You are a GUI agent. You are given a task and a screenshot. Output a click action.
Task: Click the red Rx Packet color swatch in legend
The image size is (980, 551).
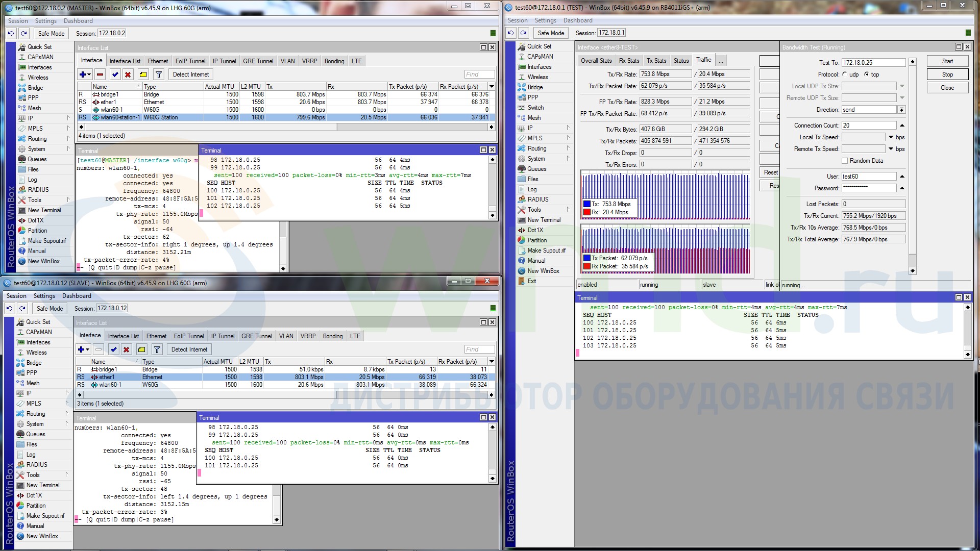pos(587,266)
